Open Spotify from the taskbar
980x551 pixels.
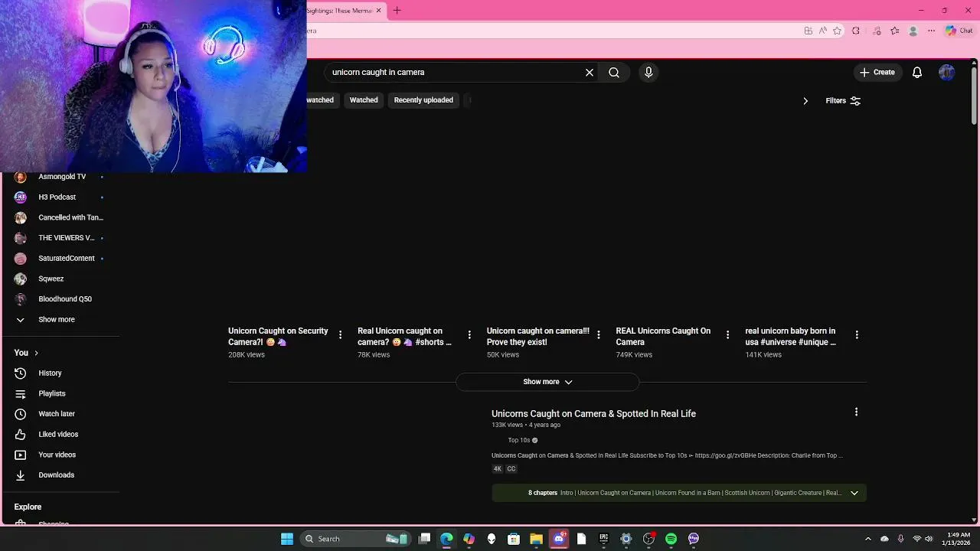(x=671, y=539)
